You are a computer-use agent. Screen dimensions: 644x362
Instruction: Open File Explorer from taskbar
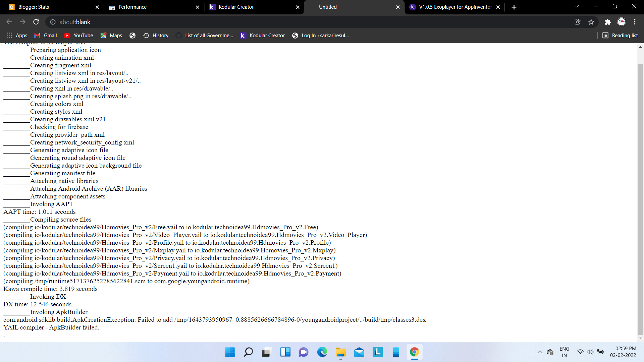click(x=340, y=352)
